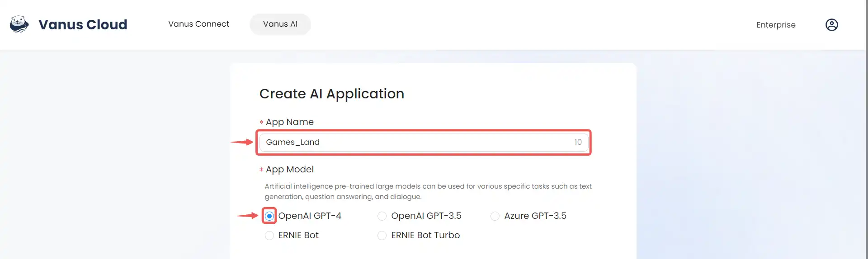Viewport: 868px width, 259px height.
Task: Select the OpenAI GPT-4 radio button
Action: click(269, 216)
